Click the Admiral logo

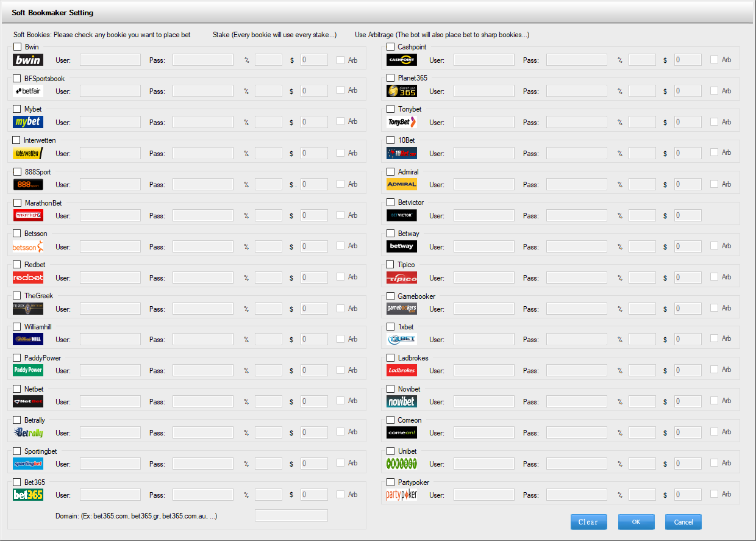click(x=402, y=184)
